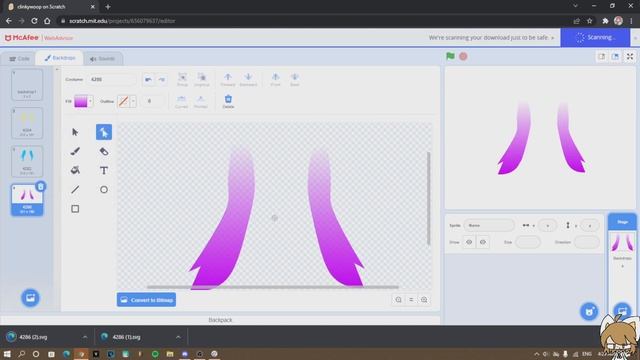The width and height of the screenshot is (640, 360).
Task: Set sprite to shown with eye icon
Action: [469, 242]
